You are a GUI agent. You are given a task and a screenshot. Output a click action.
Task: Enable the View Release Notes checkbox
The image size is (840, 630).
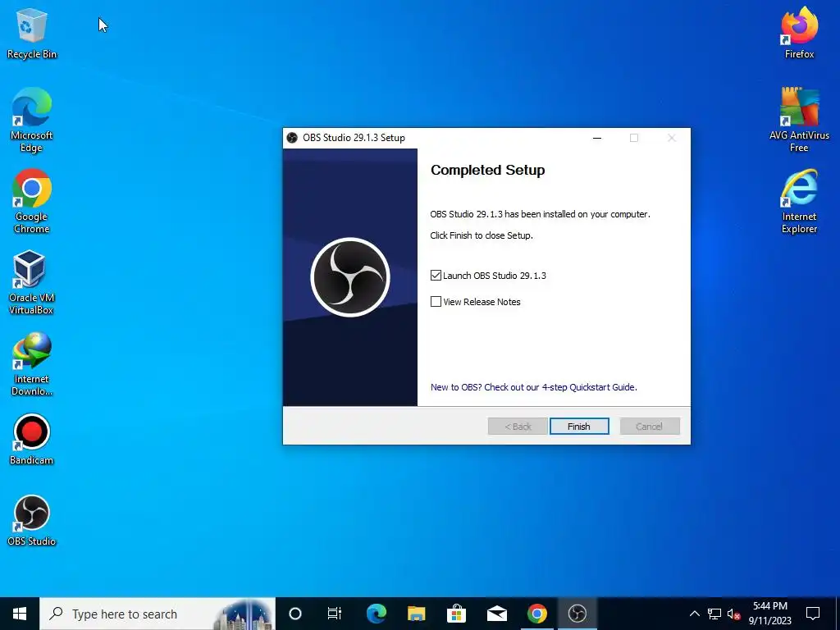[436, 302]
